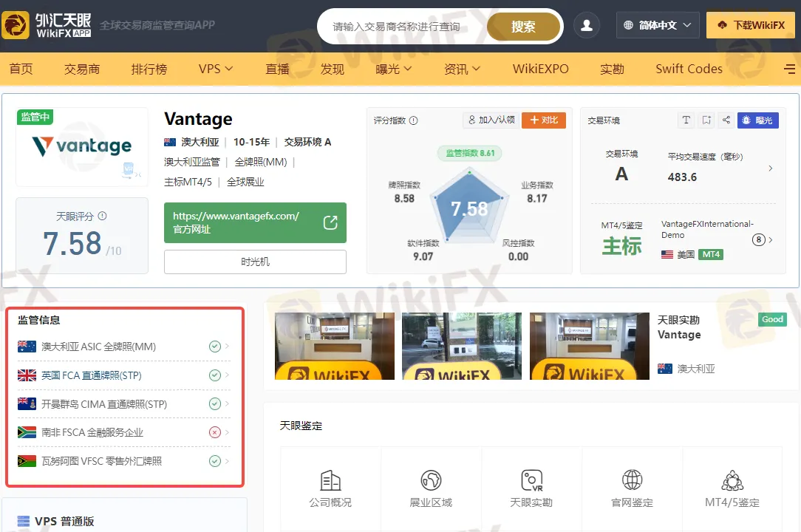Click the bookmark icon in trading environment
Screen dimensions: 801x532
[706, 120]
